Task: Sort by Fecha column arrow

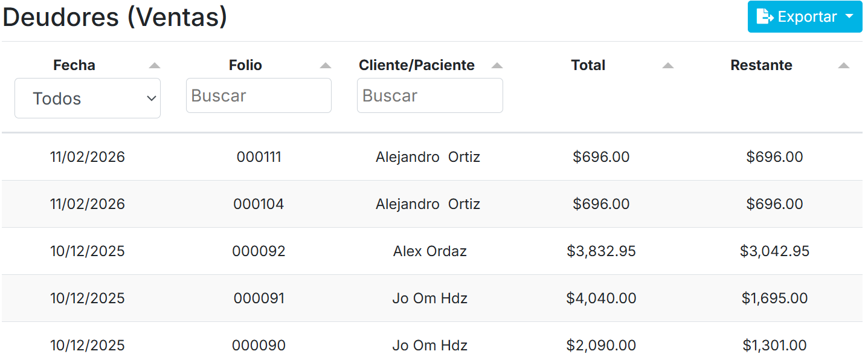Action: point(155,66)
